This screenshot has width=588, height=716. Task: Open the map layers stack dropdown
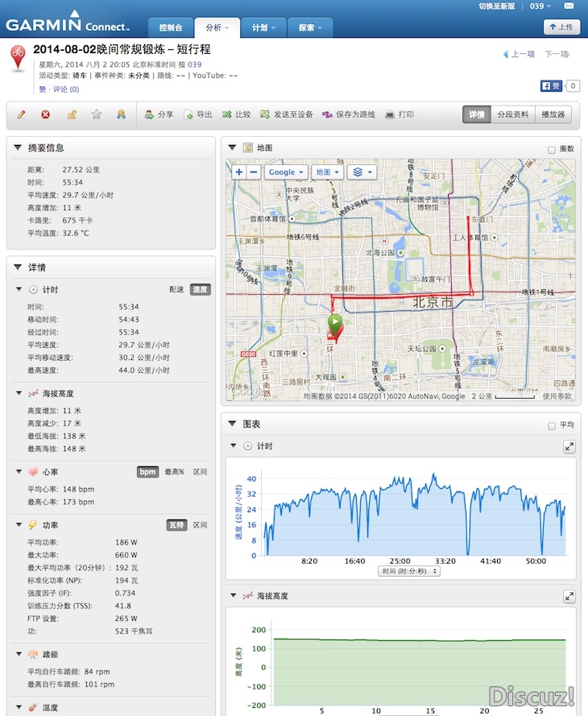click(362, 172)
